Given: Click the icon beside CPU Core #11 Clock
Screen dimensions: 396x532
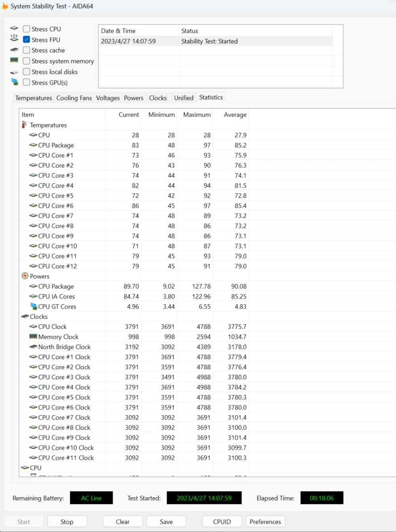Looking at the screenshot, I should tap(33, 458).
